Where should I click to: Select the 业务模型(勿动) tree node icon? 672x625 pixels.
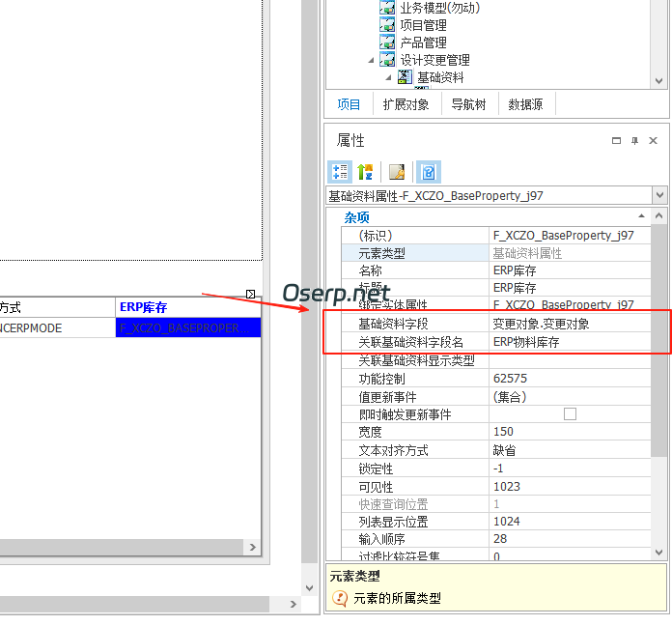coord(387,8)
